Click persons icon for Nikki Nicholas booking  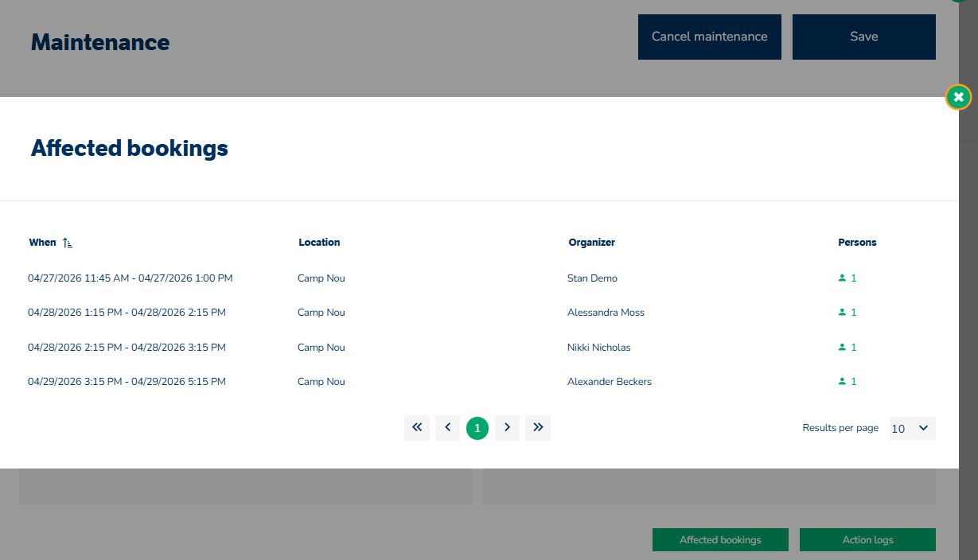(842, 348)
